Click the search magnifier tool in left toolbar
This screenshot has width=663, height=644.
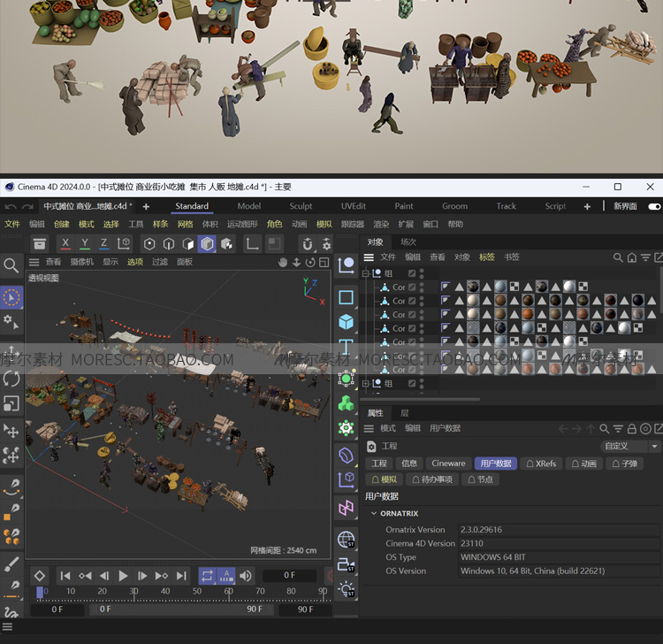11,265
